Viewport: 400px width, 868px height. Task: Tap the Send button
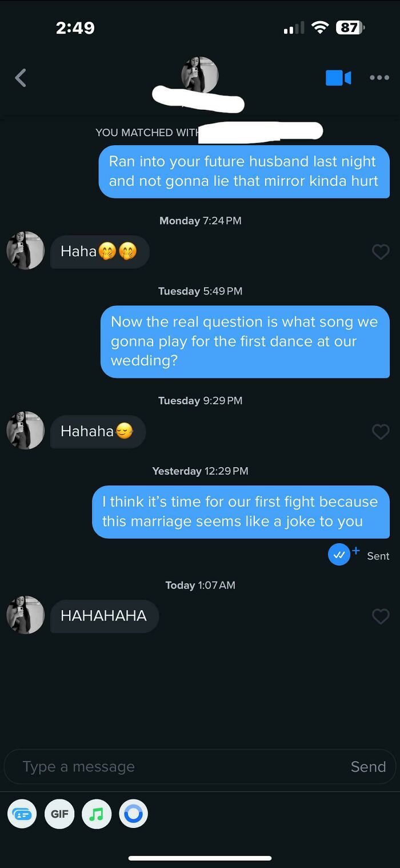[x=368, y=766]
